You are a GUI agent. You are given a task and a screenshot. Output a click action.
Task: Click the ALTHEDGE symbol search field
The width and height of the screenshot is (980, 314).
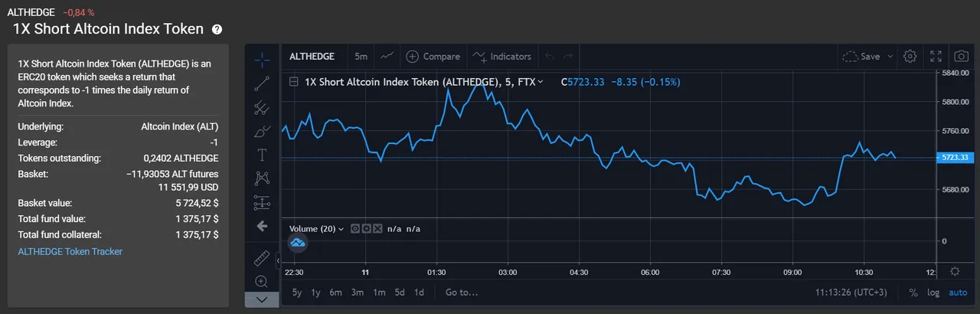pos(312,56)
